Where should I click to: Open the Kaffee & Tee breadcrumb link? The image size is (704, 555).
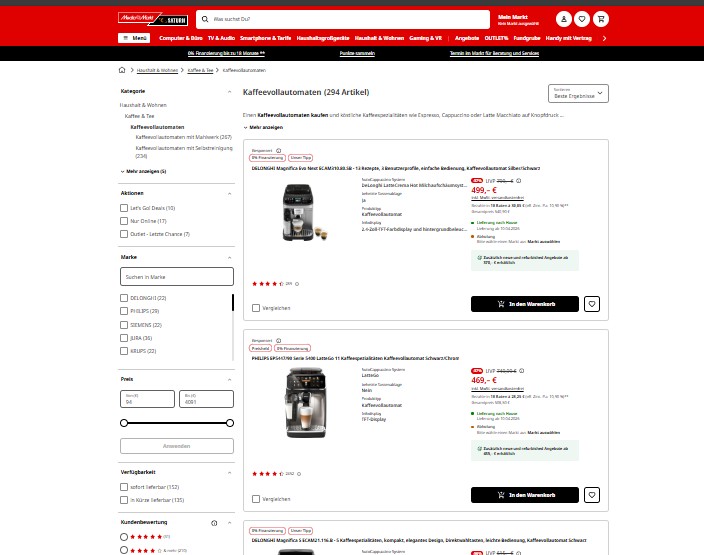(x=200, y=70)
